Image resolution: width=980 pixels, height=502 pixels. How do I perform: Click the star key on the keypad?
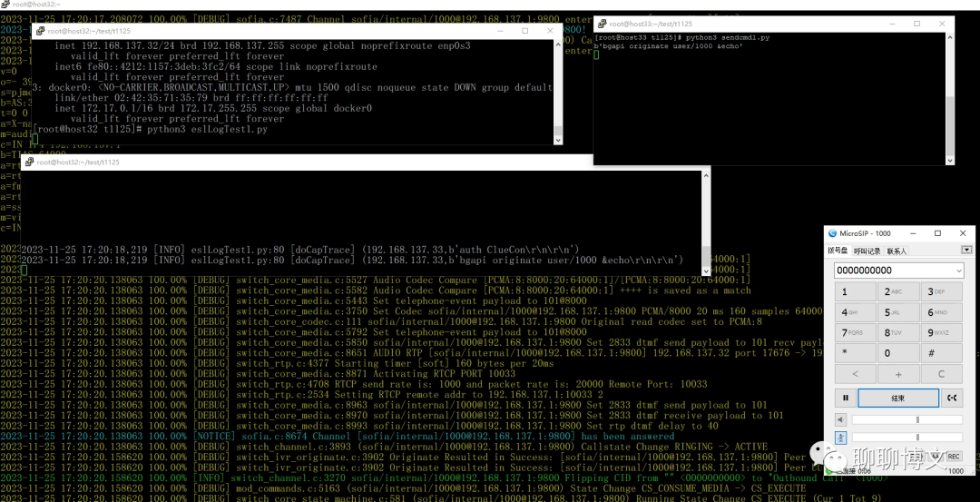pos(856,353)
